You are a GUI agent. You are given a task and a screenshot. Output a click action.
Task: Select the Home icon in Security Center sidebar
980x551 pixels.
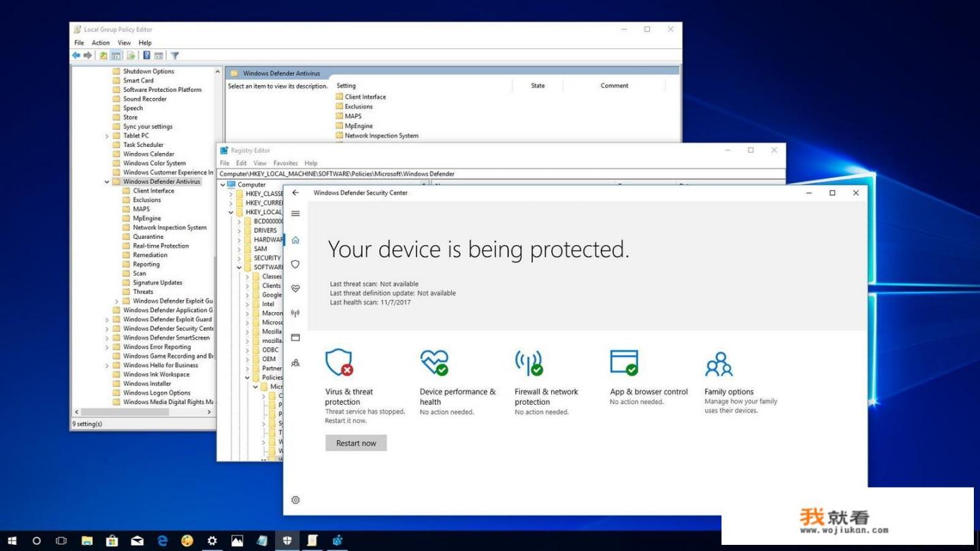295,239
